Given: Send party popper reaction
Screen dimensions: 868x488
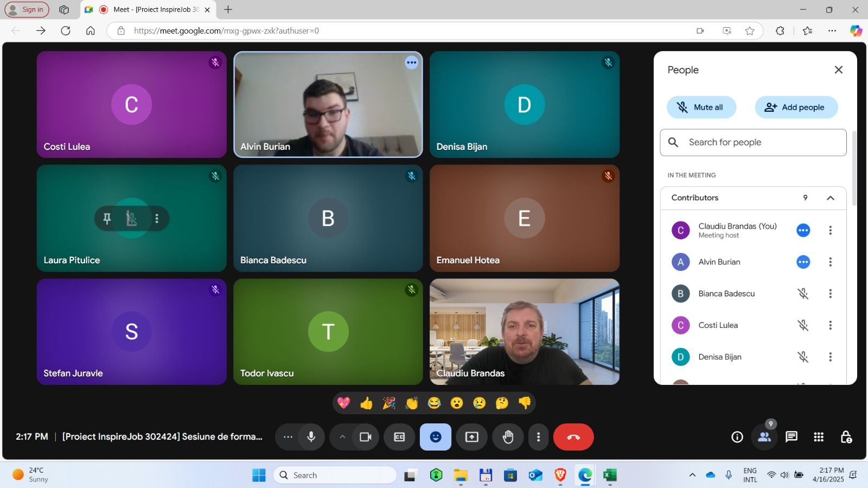Looking at the screenshot, I should [389, 403].
